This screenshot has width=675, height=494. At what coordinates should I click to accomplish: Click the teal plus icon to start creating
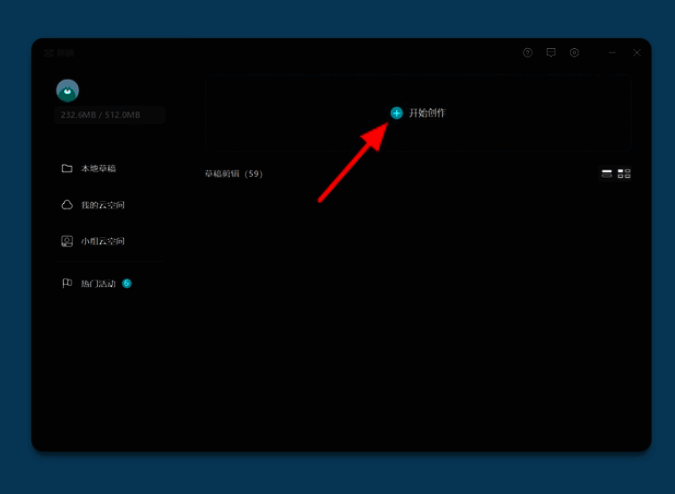396,113
